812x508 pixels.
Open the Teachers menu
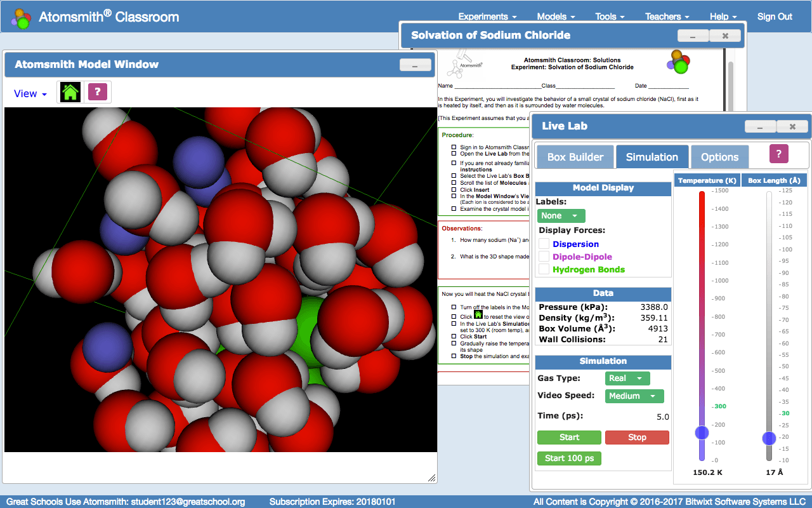pyautogui.click(x=667, y=17)
